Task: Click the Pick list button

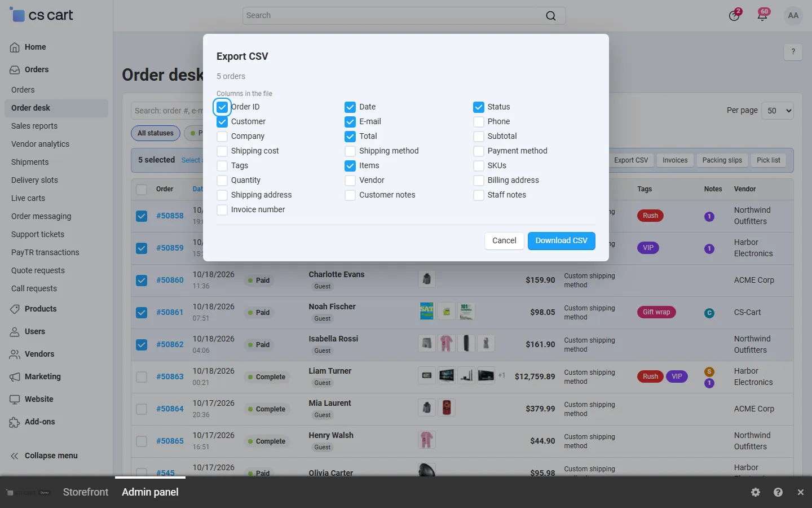Action: (769, 160)
